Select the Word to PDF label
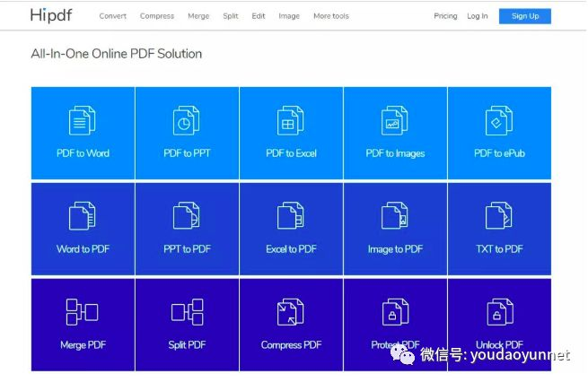Viewport: 588px width, 382px height. coord(83,249)
